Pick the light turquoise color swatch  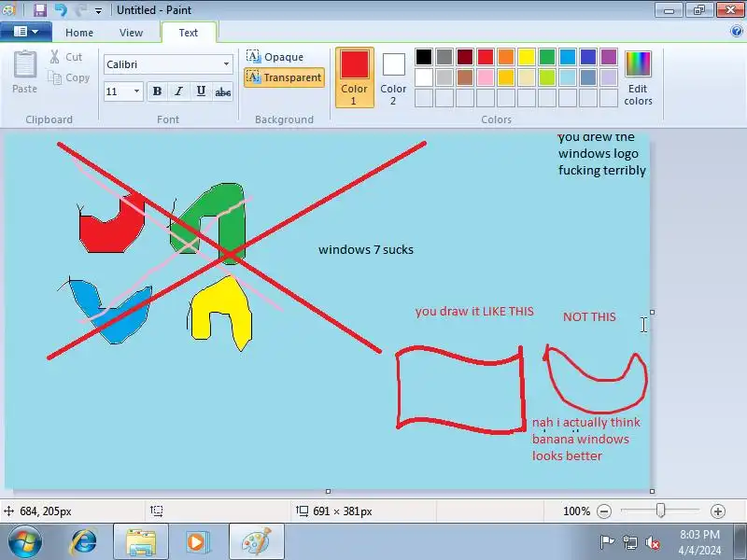pos(568,77)
